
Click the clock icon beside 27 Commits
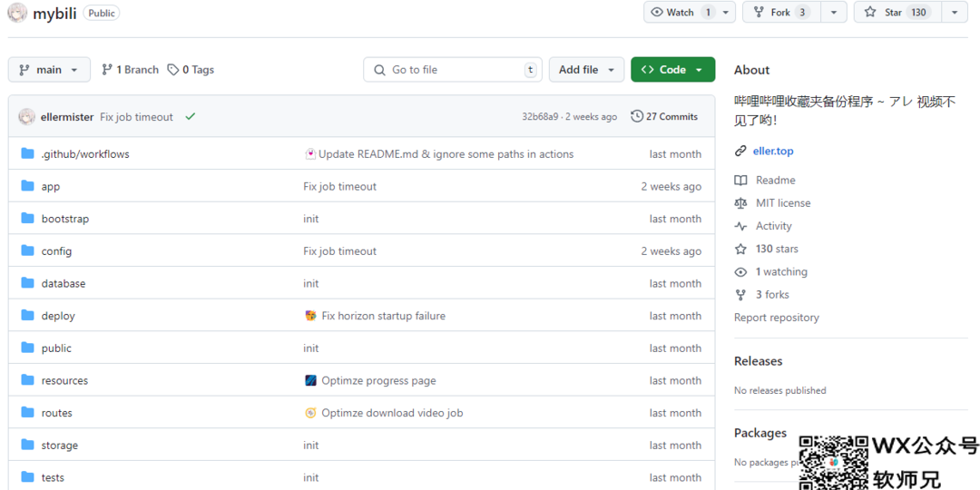(637, 116)
